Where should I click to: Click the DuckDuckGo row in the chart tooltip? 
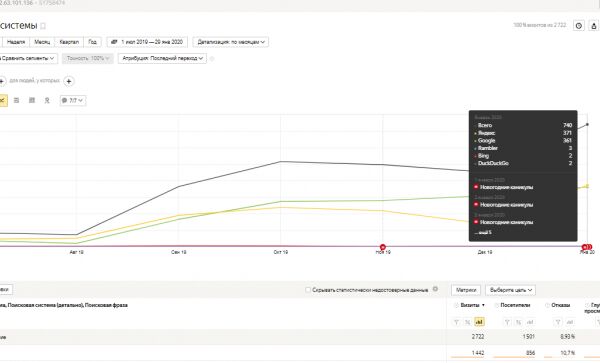(523, 163)
